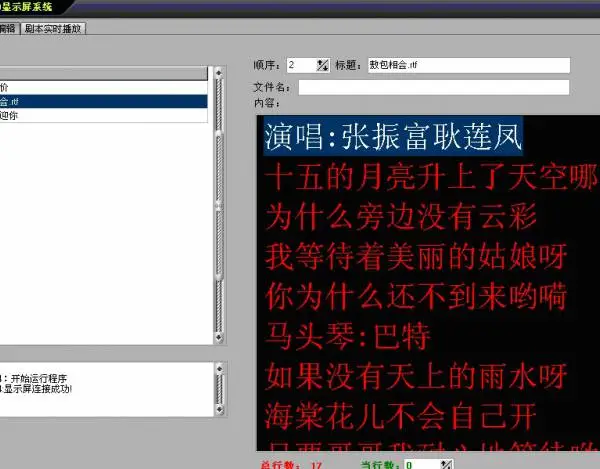
Task: Click the file list scroll-up arrow
Action: pyautogui.click(x=219, y=73)
